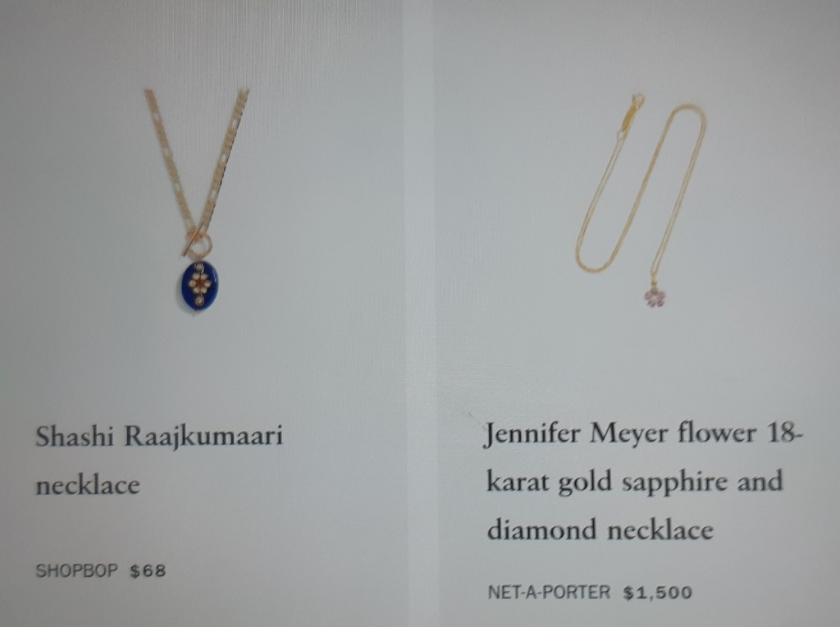Click the $68 price
The height and width of the screenshot is (627, 840).
point(148,571)
